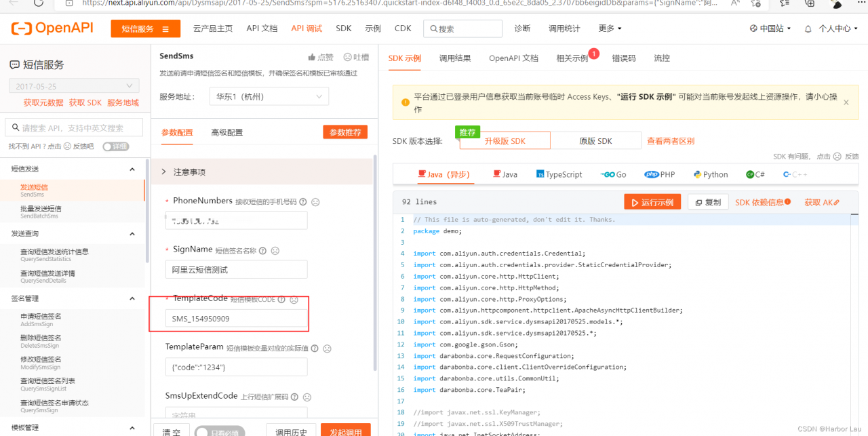The width and height of the screenshot is (868, 436).
Task: Switch to the 错误码 tab
Action: coord(624,58)
